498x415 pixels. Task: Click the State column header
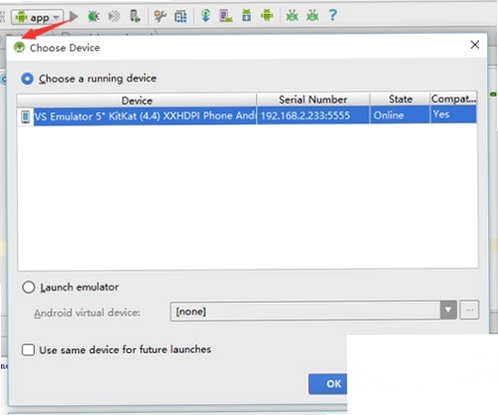tap(400, 99)
